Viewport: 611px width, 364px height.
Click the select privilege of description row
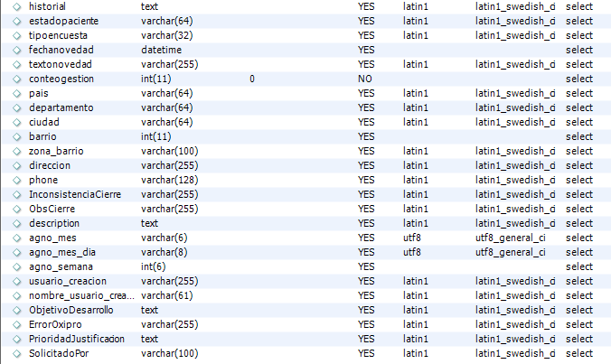pyautogui.click(x=579, y=223)
